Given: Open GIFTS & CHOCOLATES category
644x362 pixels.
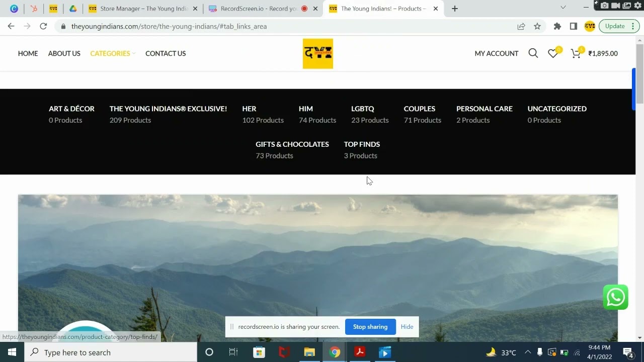Looking at the screenshot, I should [x=292, y=144].
